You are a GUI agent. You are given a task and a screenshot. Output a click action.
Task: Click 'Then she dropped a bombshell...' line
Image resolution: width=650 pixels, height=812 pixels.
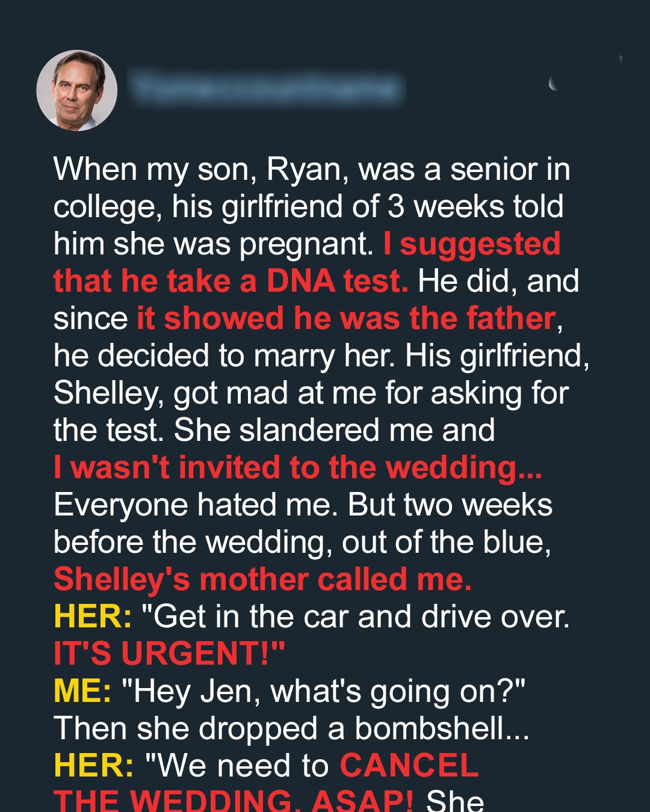(292, 728)
